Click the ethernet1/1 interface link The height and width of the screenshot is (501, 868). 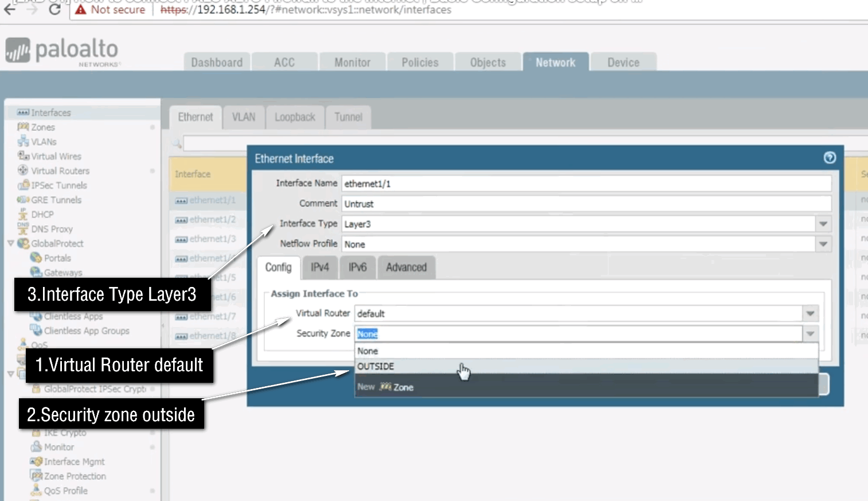point(213,200)
